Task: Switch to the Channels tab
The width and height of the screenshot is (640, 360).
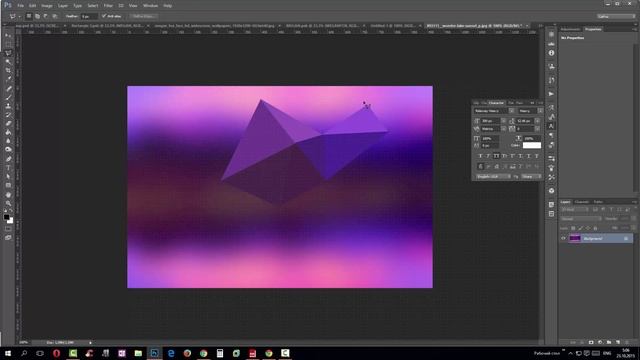Action: click(x=582, y=202)
